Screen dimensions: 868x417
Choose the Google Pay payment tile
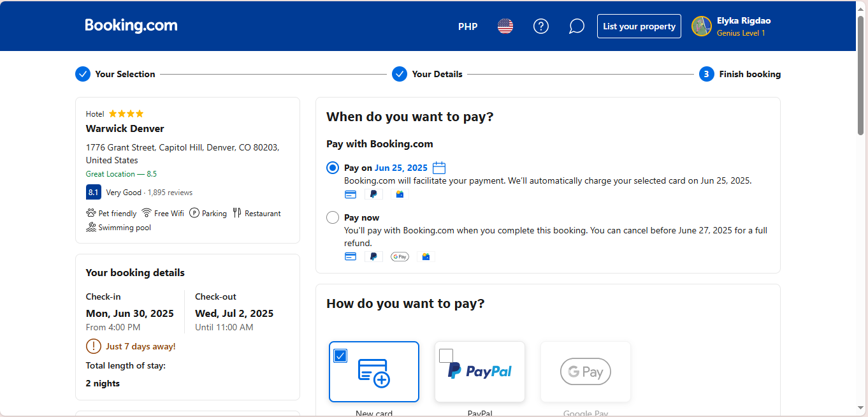click(x=586, y=372)
